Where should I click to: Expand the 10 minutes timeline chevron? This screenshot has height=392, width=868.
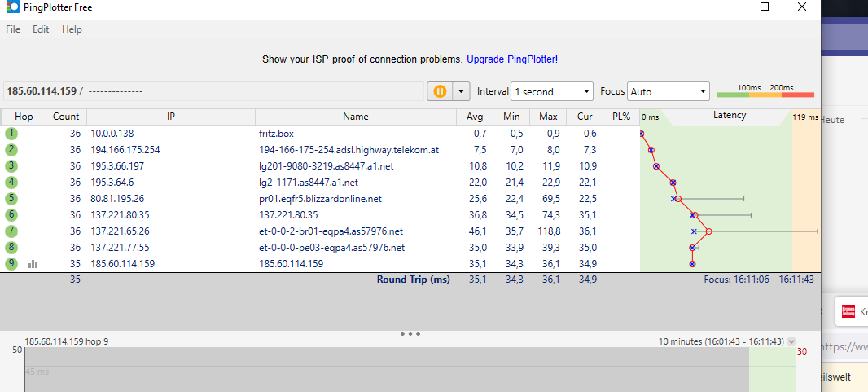click(x=791, y=341)
